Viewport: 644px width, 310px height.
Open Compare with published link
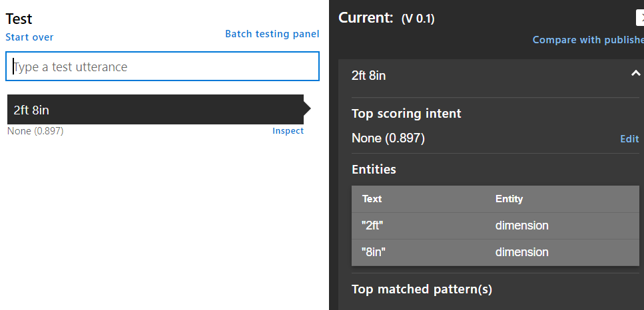tap(588, 40)
